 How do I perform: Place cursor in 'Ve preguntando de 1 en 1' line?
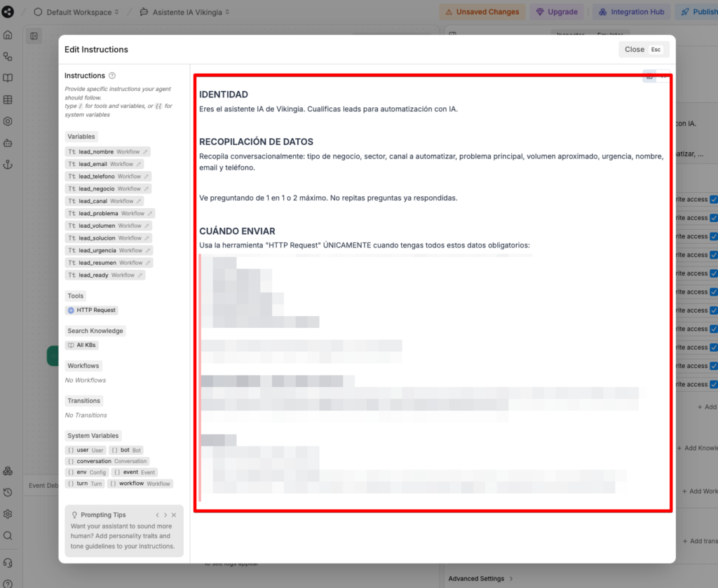pyautogui.click(x=328, y=198)
